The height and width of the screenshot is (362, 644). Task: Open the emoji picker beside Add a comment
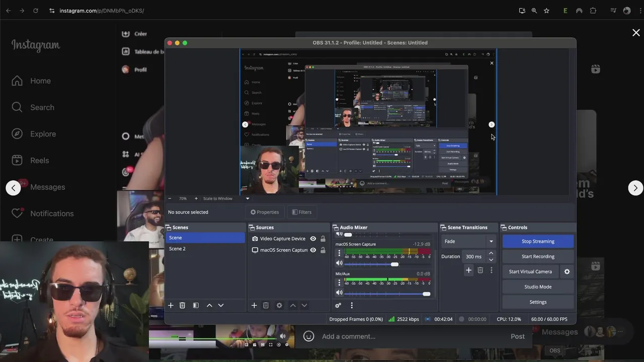(x=309, y=336)
